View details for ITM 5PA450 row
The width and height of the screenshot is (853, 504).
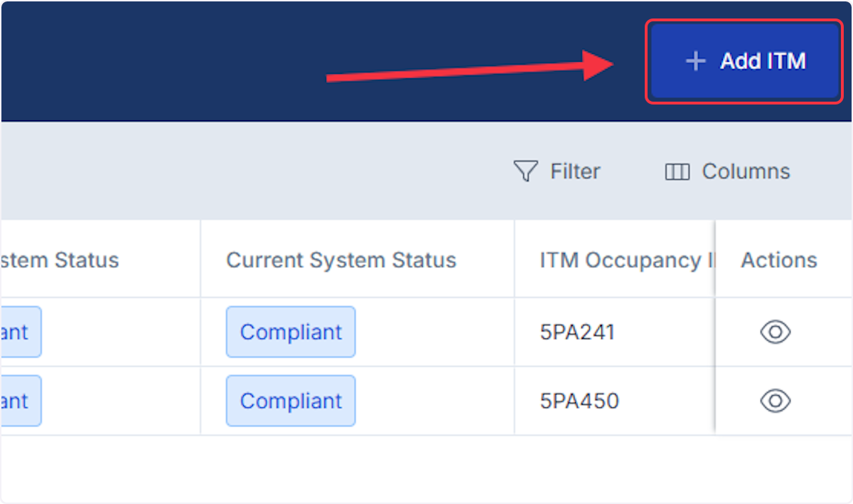tap(776, 401)
